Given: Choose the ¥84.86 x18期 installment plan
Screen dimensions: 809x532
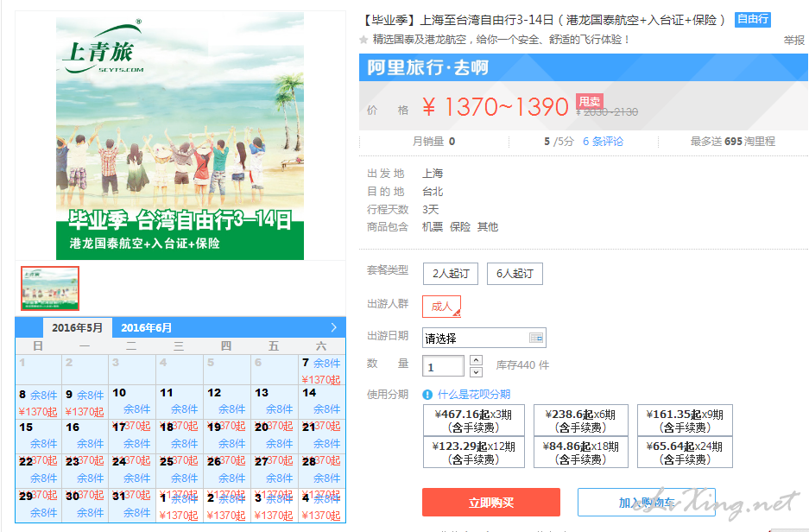Looking at the screenshot, I should 580,453.
